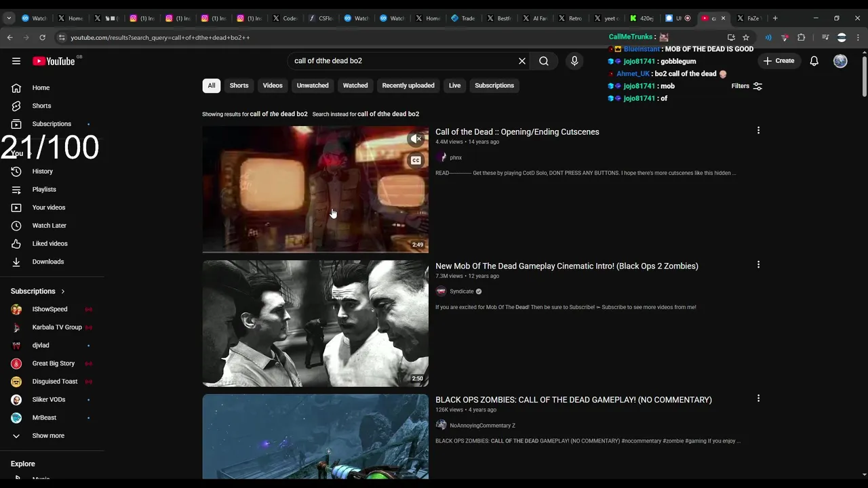Reload the page in the browser
The image size is (868, 488).
coord(42,37)
